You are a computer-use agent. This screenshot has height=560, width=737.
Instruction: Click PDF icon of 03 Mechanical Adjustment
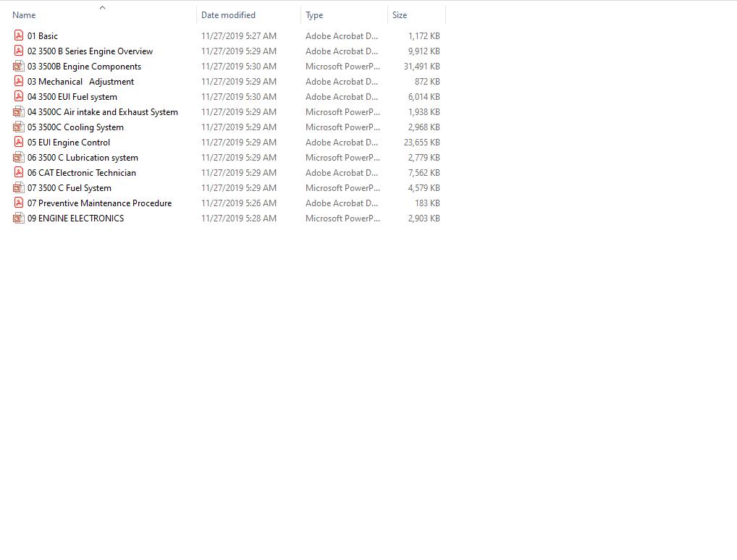click(x=18, y=81)
